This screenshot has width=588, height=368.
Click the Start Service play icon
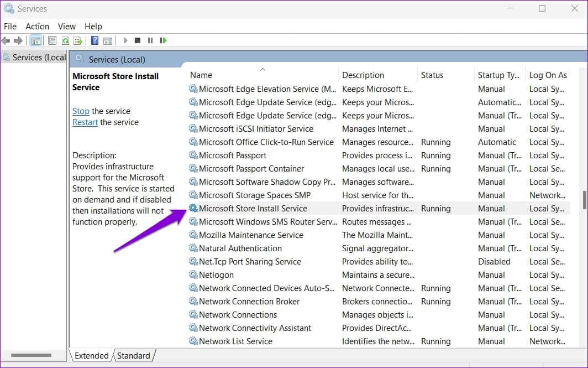coord(125,40)
